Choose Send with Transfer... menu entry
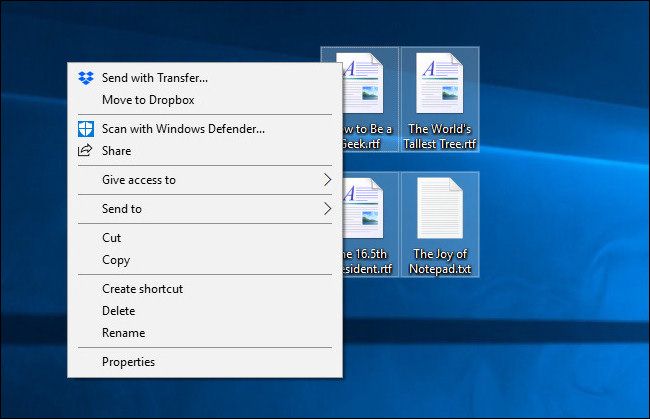Viewport: 650px width, 419px height. (155, 78)
